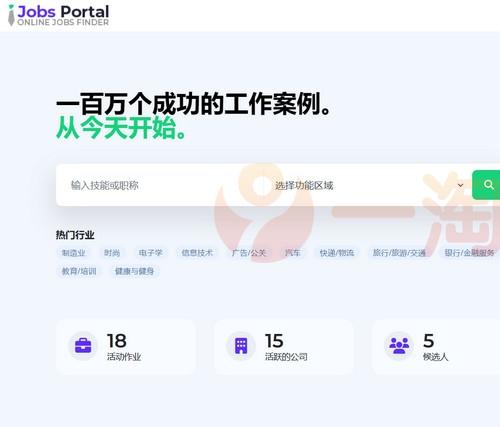Select the 时尚 industry tag

tap(112, 253)
